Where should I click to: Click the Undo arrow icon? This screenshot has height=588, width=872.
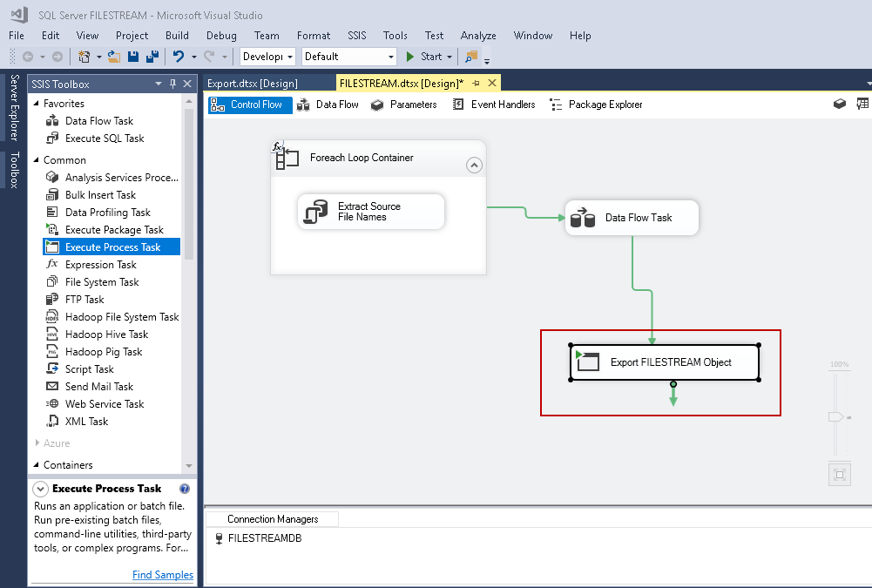[x=178, y=57]
